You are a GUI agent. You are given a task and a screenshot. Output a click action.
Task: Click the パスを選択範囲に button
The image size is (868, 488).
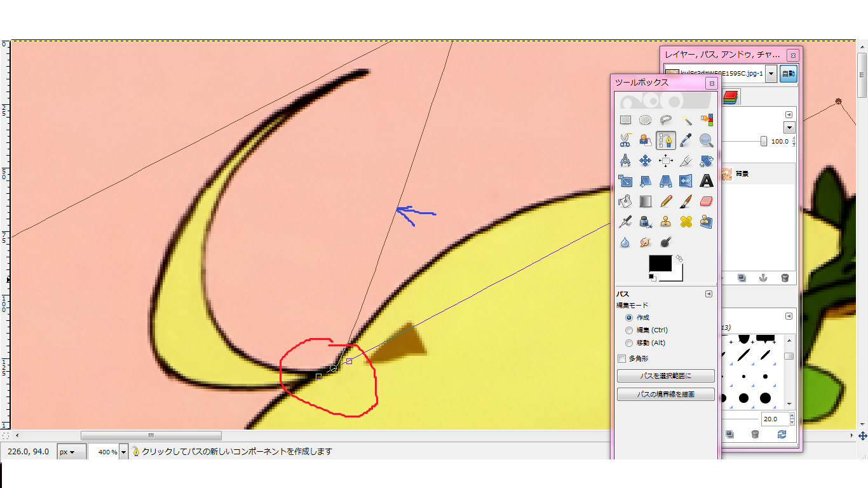pos(665,376)
